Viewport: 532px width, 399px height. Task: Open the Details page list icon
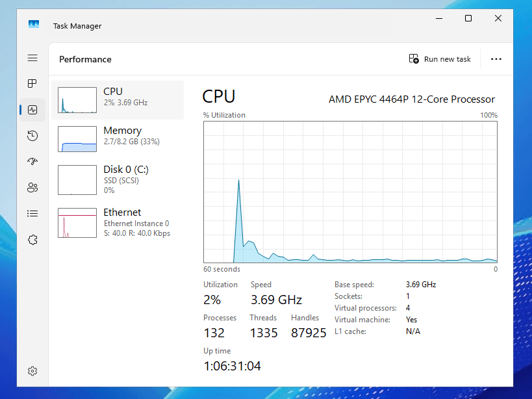32,213
